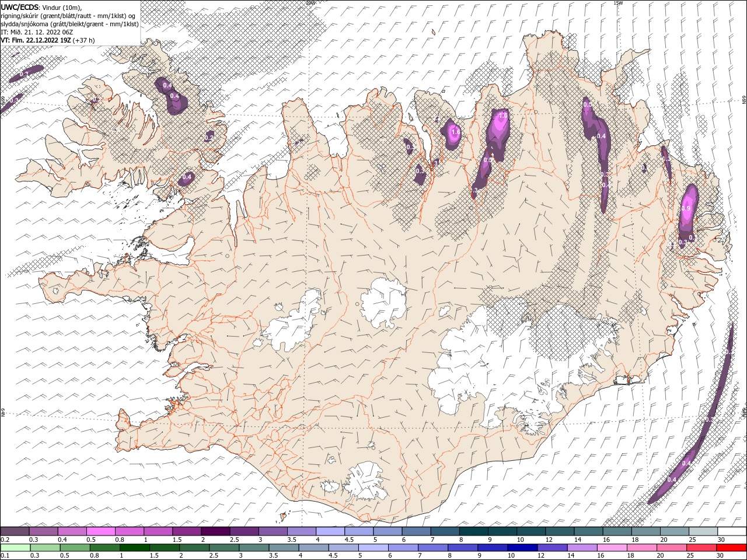Select the dark teal 8 swatch, upper legend
The height and width of the screenshot is (560, 747).
[x=473, y=531]
